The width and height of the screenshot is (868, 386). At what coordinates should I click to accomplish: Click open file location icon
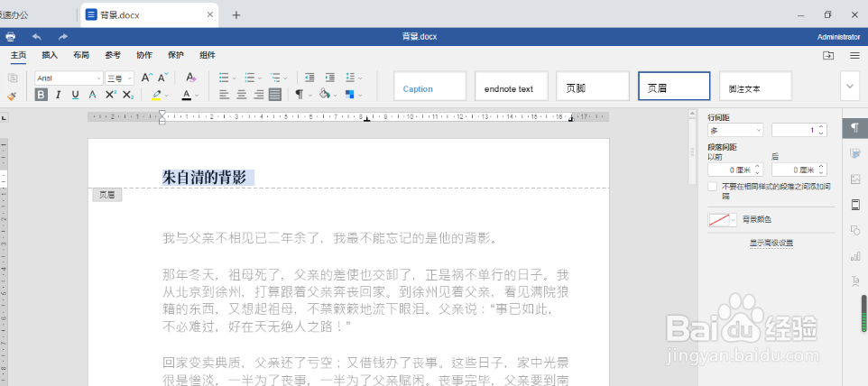[827, 55]
